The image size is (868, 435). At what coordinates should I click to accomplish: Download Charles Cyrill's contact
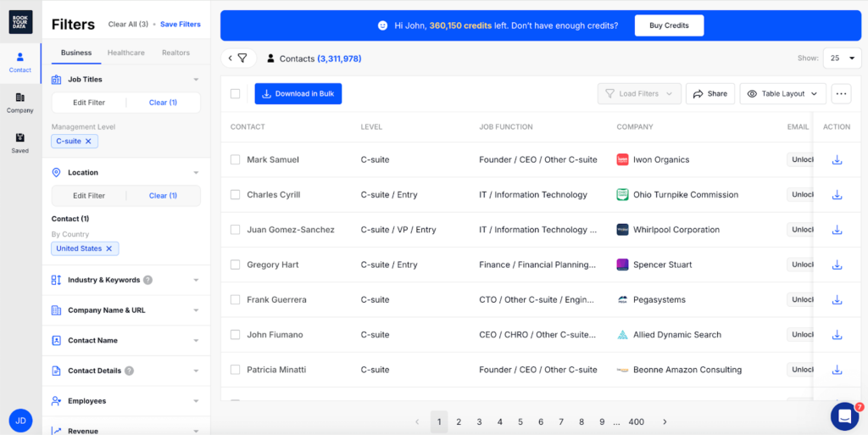pos(837,195)
